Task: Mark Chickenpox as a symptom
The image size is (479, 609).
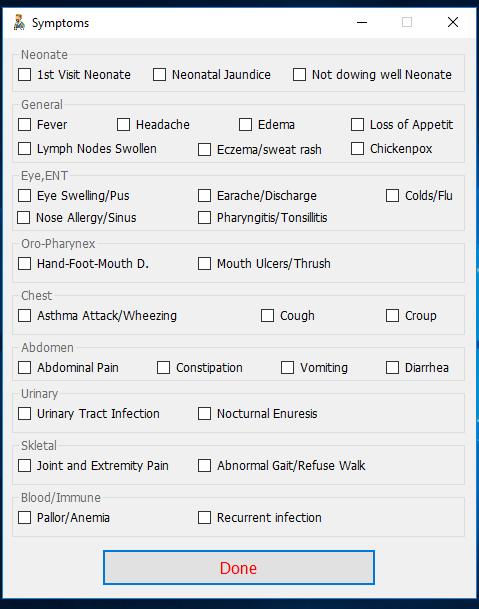Action: [x=357, y=148]
